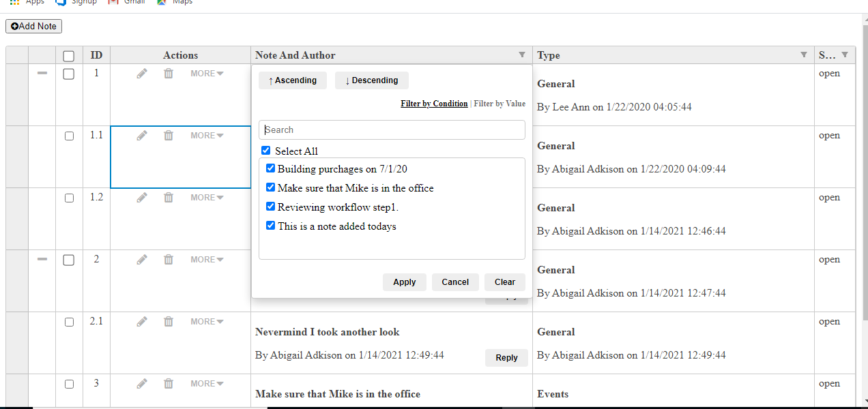Switch to the Filter by Value tab
Viewport: 868px width, 409px height.
(x=500, y=104)
